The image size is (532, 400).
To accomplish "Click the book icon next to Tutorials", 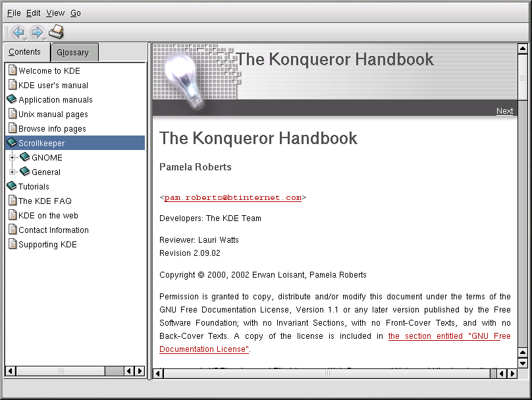I will tap(12, 186).
